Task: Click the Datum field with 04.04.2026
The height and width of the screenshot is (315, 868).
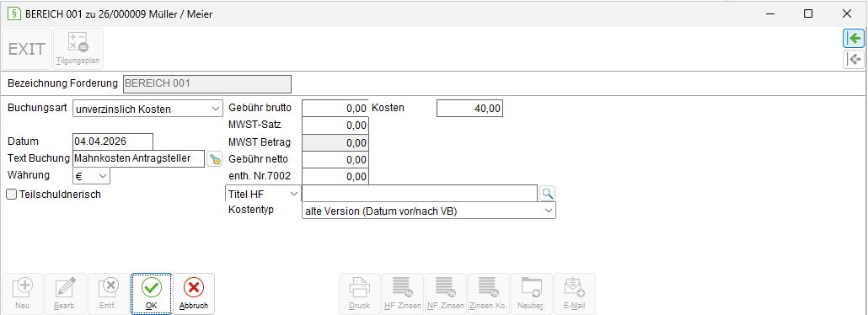Action: tap(113, 141)
